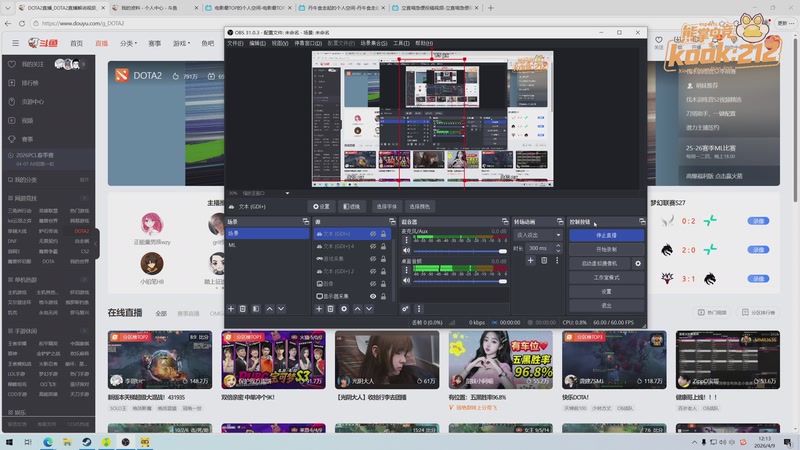Open the 麦克风/Aux channel options menu
Viewport: 800px width, 450px height.
pos(407,239)
